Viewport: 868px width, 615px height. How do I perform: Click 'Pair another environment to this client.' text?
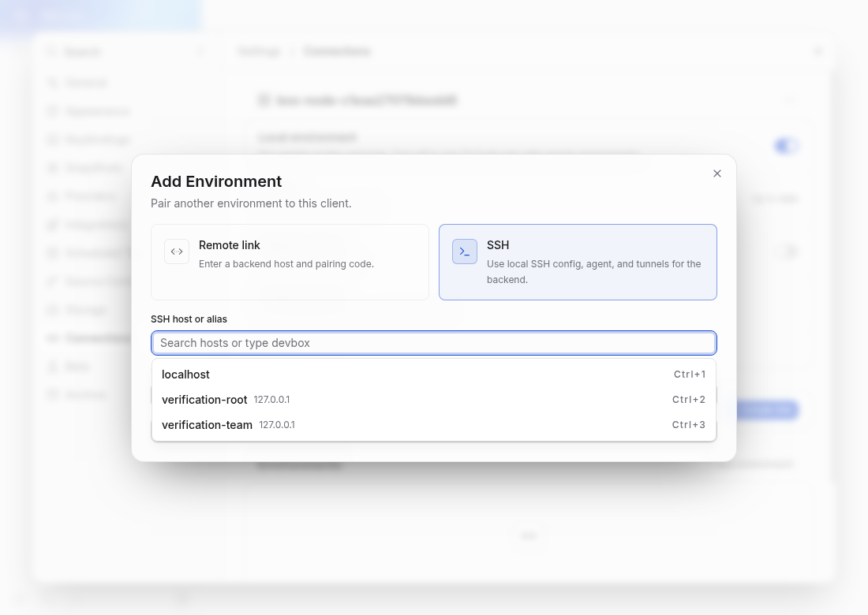coord(251,203)
